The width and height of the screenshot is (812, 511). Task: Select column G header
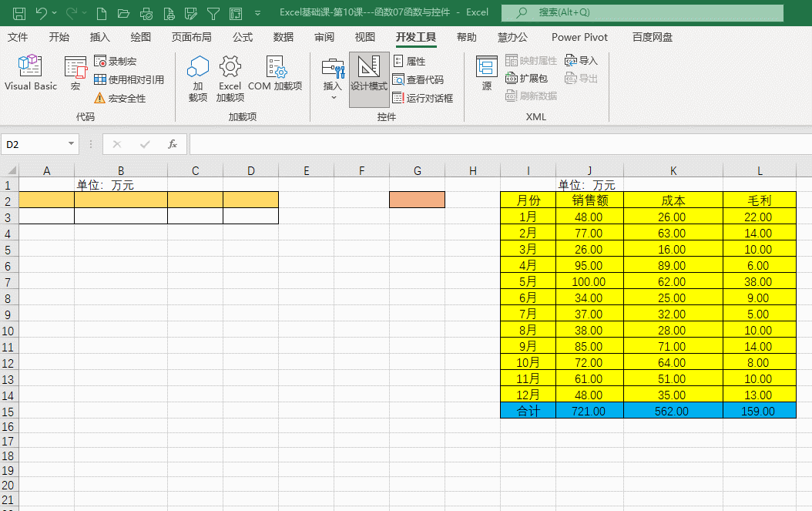(x=417, y=170)
